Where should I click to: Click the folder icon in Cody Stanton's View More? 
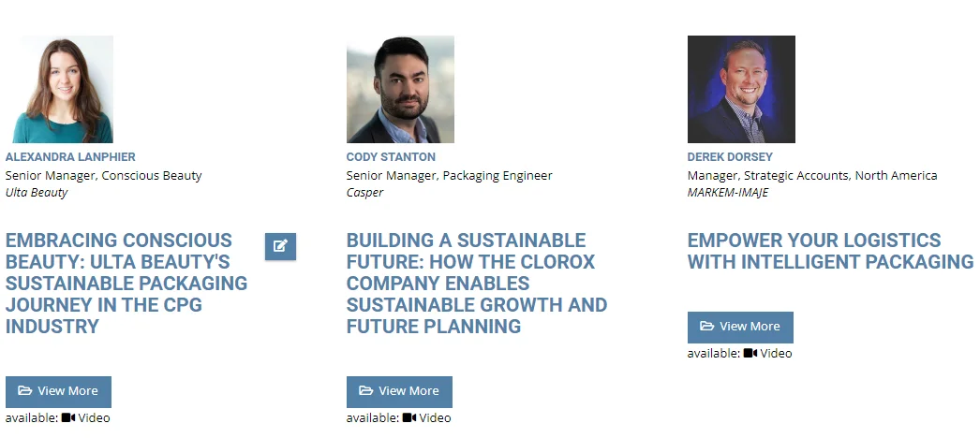pyautogui.click(x=366, y=391)
